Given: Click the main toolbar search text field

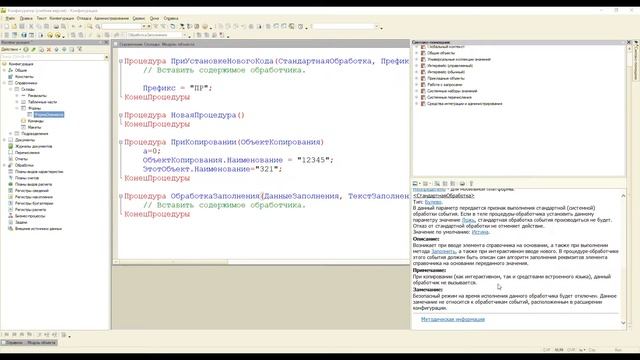Looking at the screenshot, I should pos(122,27).
